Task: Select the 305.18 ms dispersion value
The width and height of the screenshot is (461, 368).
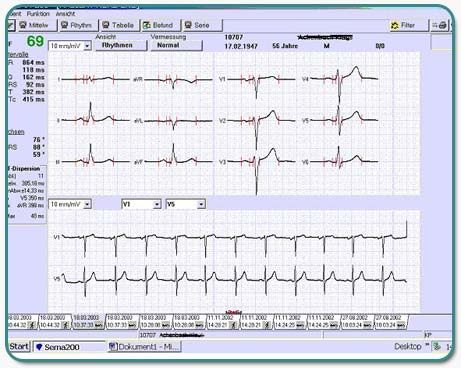Action: click(33, 183)
